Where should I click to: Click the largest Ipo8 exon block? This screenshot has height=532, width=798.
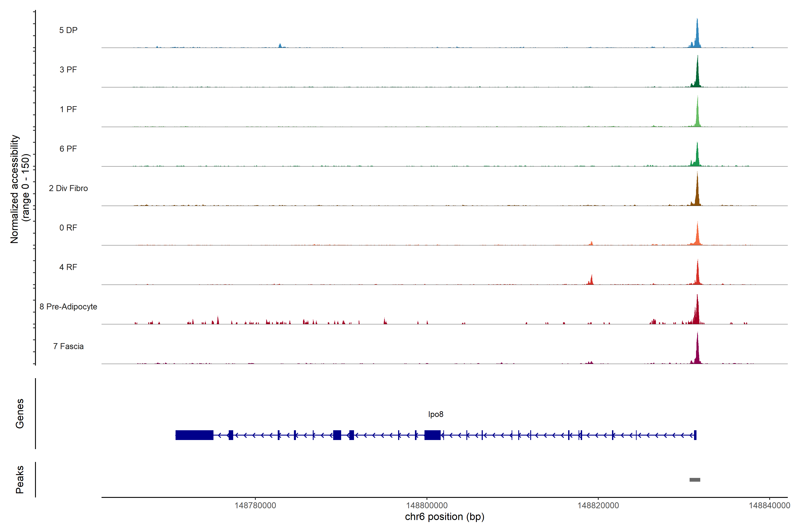click(194, 435)
